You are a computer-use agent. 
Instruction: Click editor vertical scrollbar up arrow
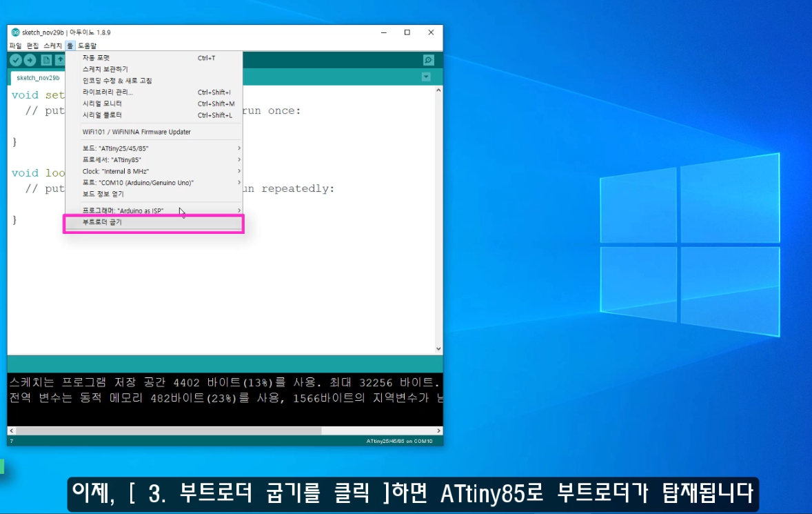(438, 90)
